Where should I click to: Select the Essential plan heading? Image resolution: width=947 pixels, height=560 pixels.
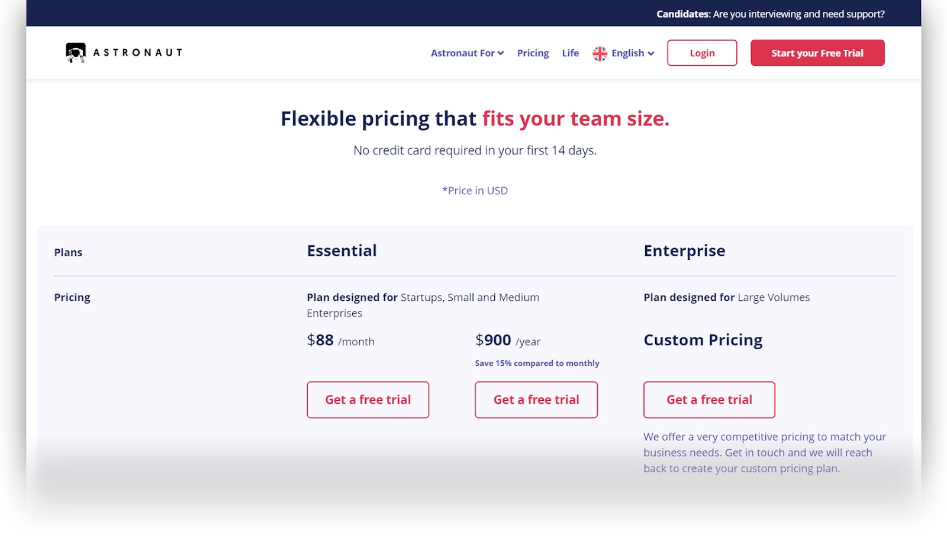[x=342, y=250]
